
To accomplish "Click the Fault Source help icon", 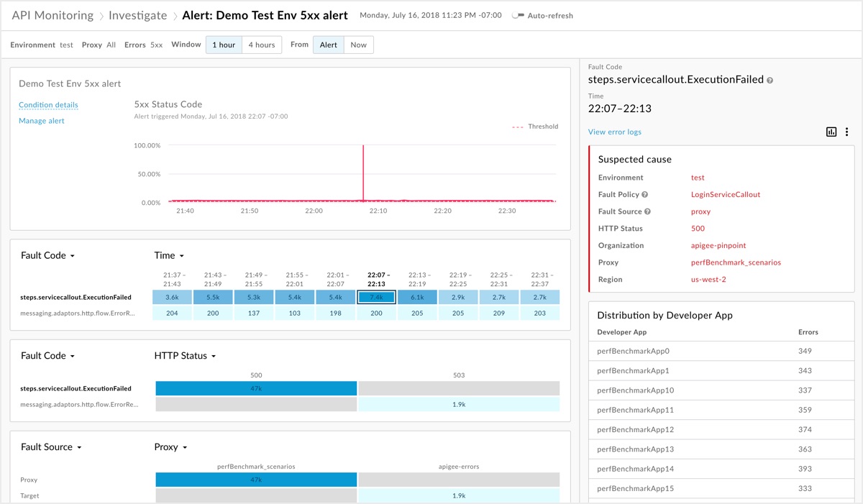I will tap(648, 212).
